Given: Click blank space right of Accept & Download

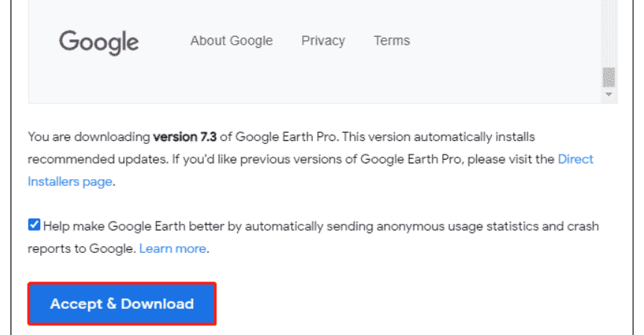Looking at the screenshot, I should click(x=410, y=304).
